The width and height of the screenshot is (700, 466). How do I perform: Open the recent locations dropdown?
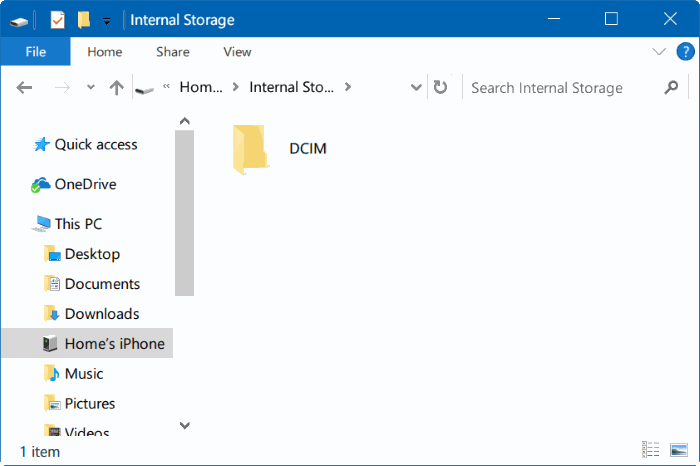click(91, 87)
